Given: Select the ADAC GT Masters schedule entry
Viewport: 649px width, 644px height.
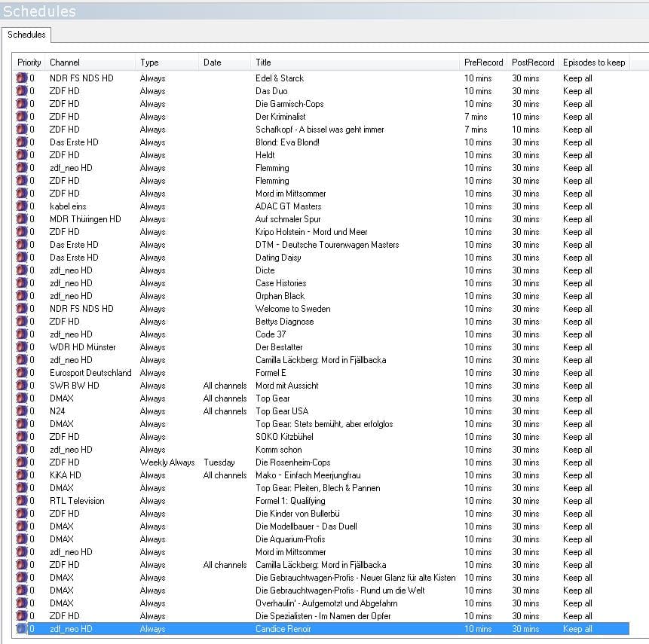Looking at the screenshot, I should (x=288, y=206).
